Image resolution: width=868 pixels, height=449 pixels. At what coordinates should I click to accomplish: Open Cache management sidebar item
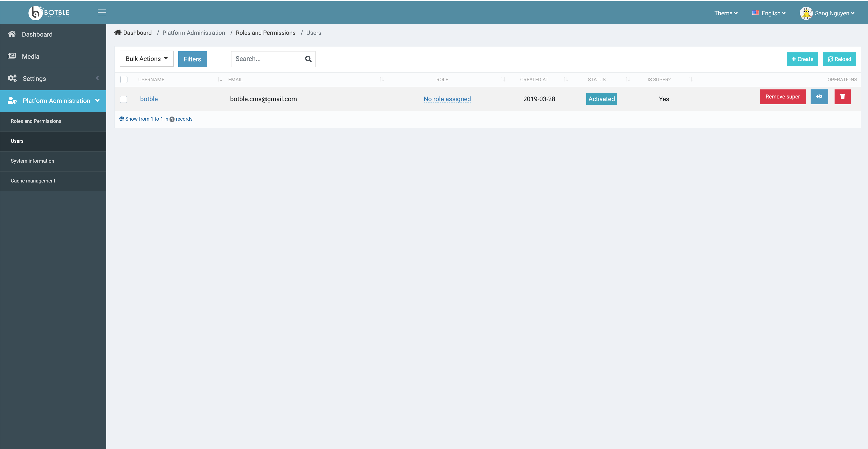coord(53,181)
